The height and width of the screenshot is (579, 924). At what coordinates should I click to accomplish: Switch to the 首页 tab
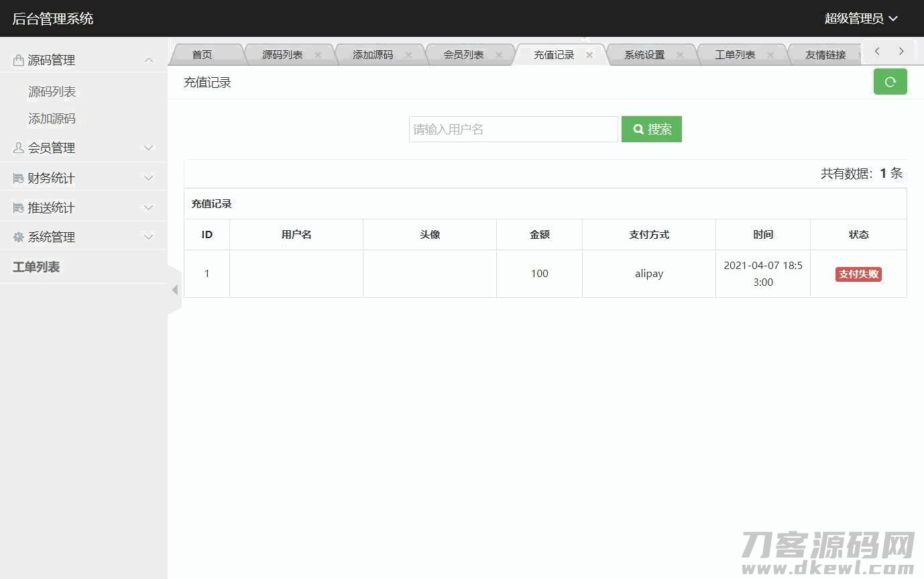point(202,55)
